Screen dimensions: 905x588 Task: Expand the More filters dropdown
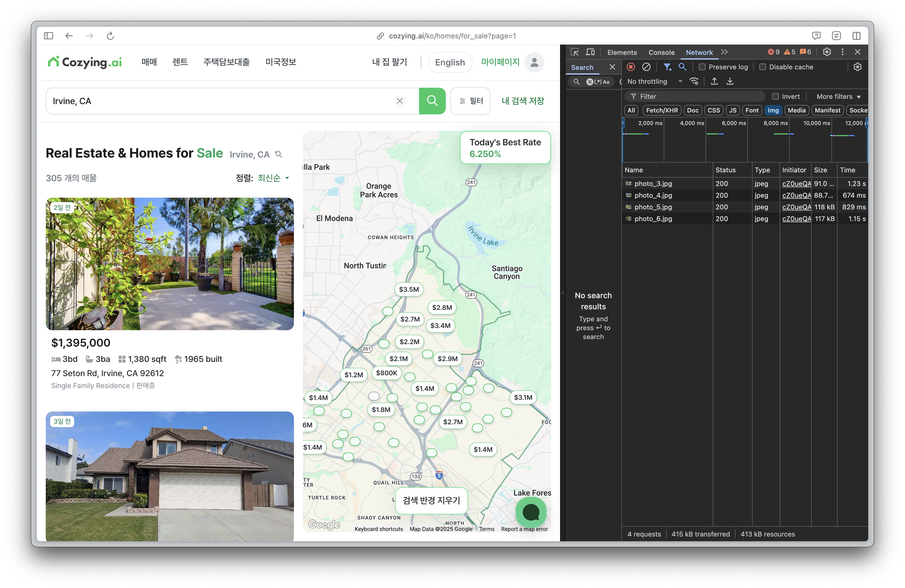838,97
